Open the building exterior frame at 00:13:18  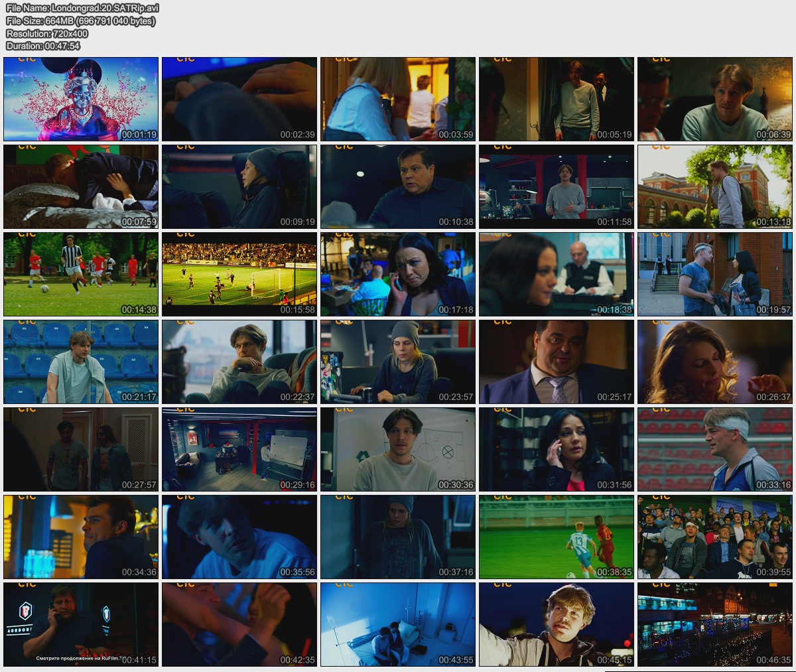pos(715,186)
